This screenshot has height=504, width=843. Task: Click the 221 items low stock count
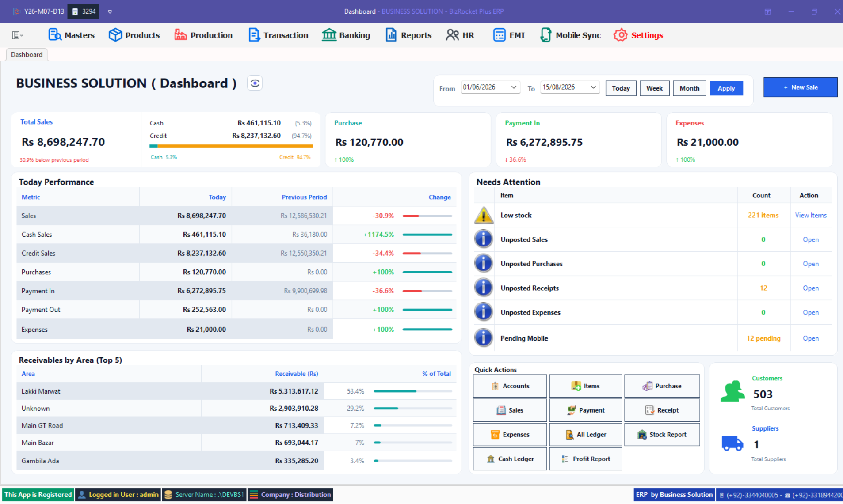[x=763, y=215]
